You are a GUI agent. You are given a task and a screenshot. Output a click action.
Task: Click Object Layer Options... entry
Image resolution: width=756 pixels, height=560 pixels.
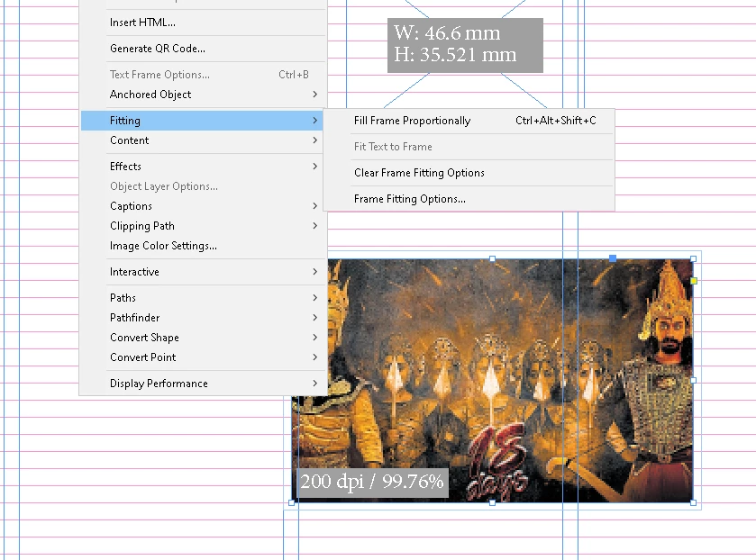[204, 186]
